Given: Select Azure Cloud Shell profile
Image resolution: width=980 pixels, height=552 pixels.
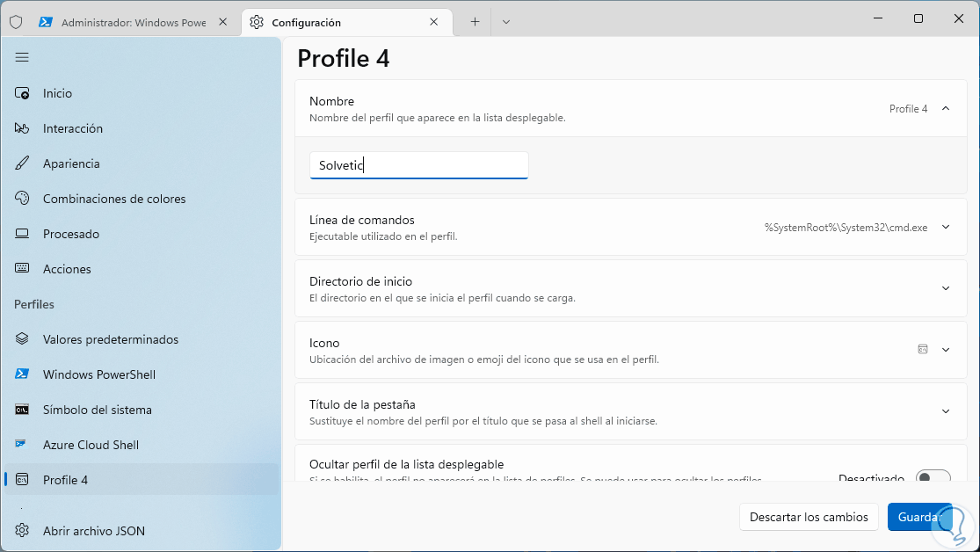Looking at the screenshot, I should (x=91, y=445).
